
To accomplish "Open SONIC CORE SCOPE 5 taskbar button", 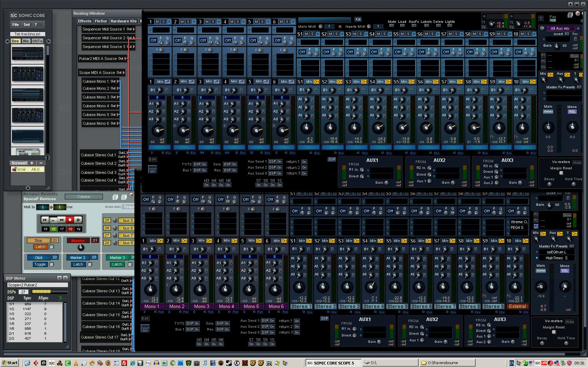I will point(333,363).
